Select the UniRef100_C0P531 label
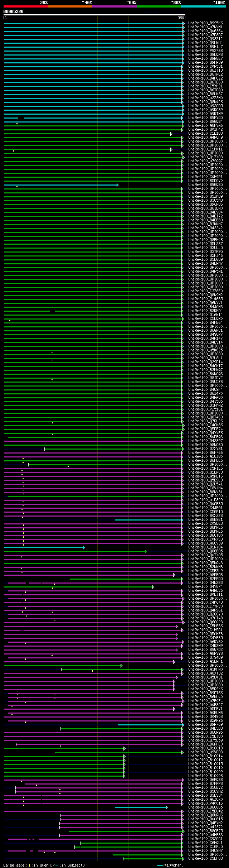Viewport: 229px width, 868px height. (205, 66)
